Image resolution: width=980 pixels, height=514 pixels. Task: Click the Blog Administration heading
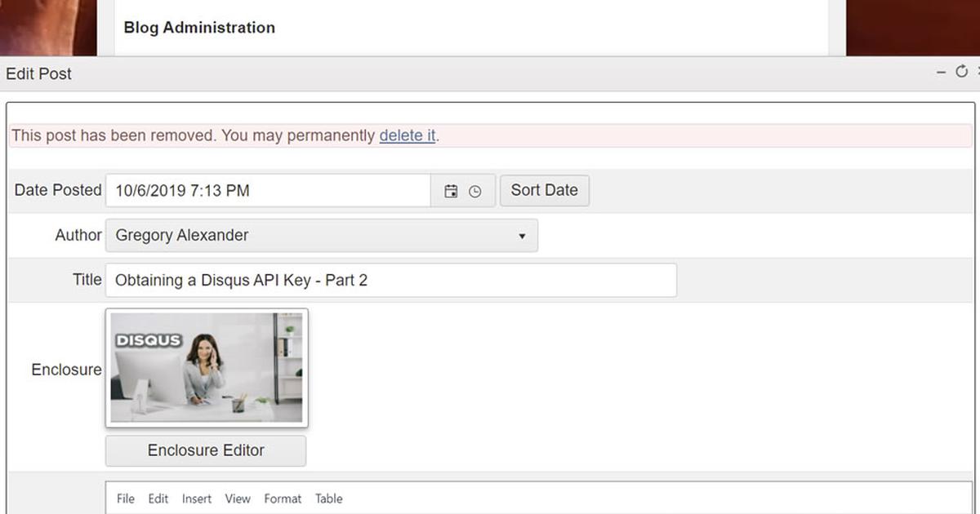coord(199,28)
